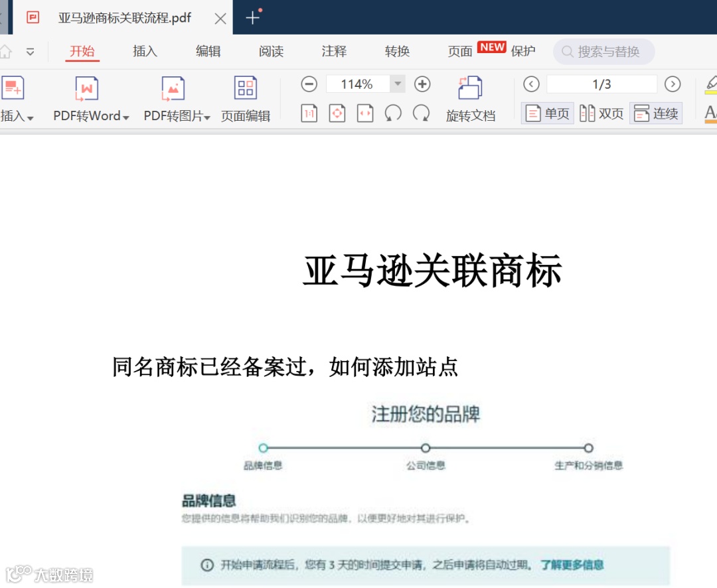Switch to the 插入 tab

145,51
